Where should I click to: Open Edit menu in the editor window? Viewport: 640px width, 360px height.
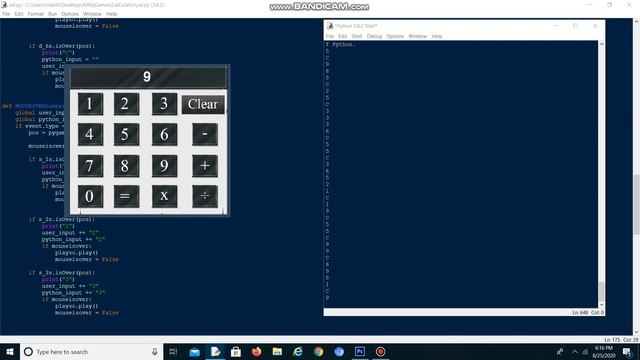19,14
